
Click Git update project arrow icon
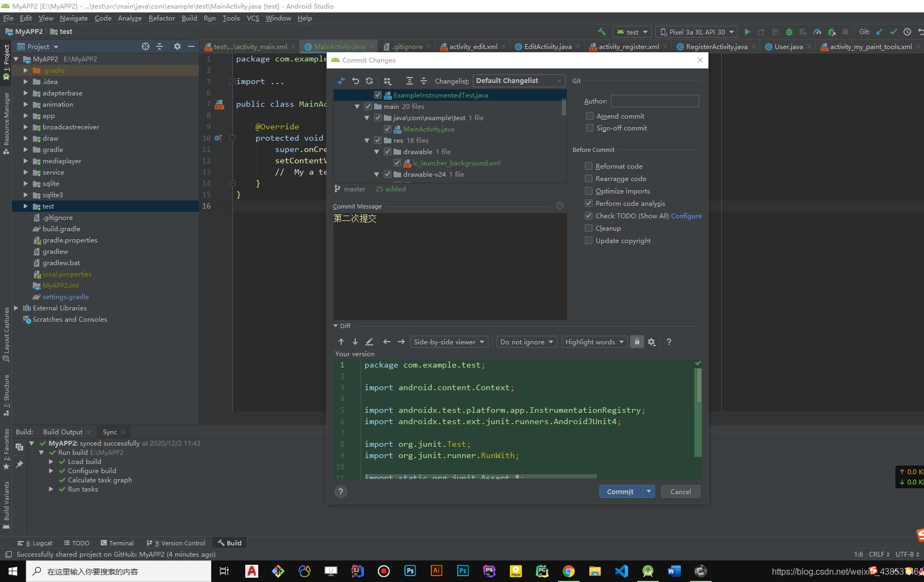[x=879, y=32]
